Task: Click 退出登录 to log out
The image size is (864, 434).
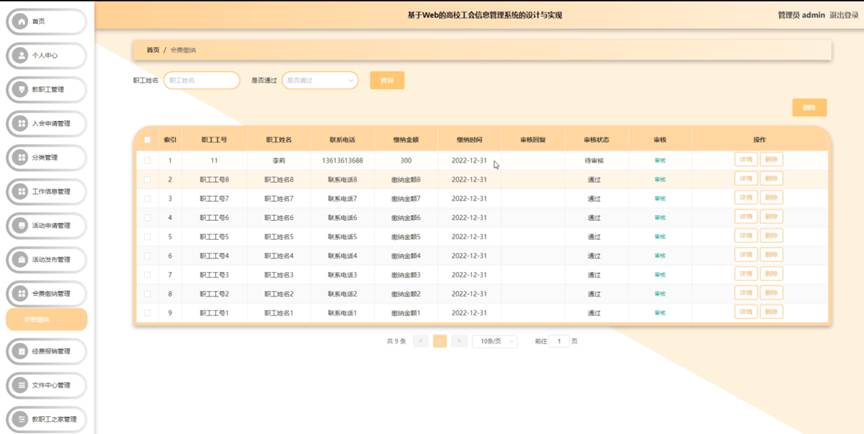Action: point(844,15)
